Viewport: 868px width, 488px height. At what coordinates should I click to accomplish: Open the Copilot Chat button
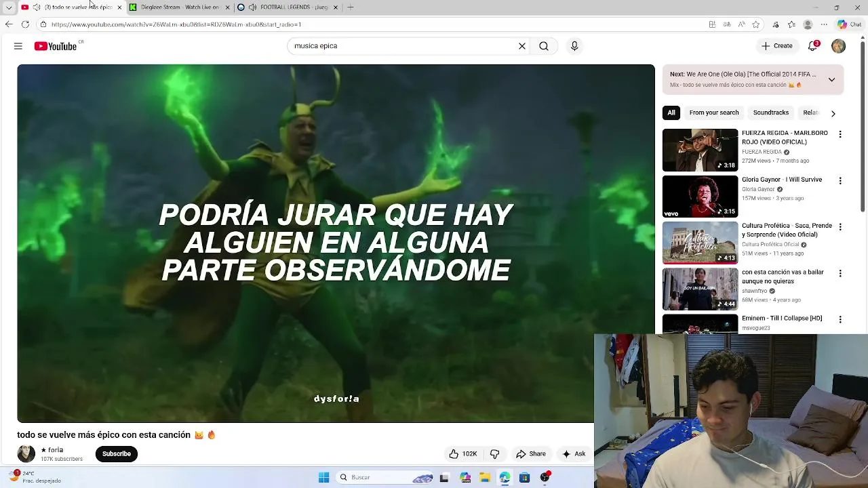coord(849,24)
